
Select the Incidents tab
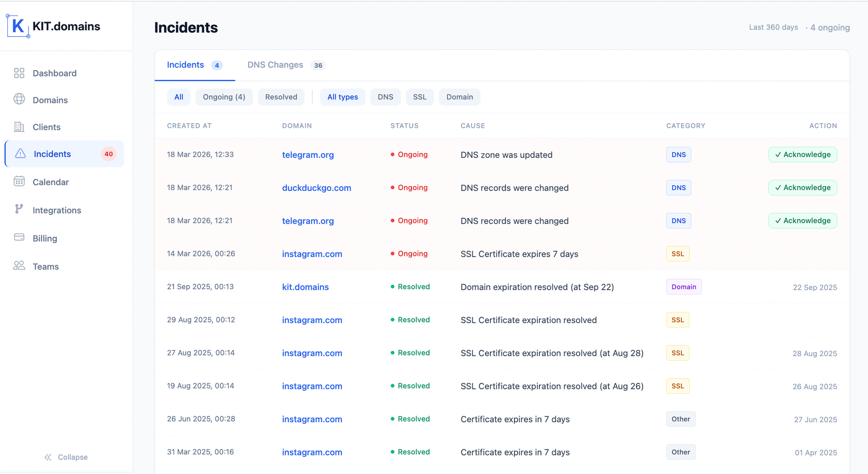pos(185,65)
